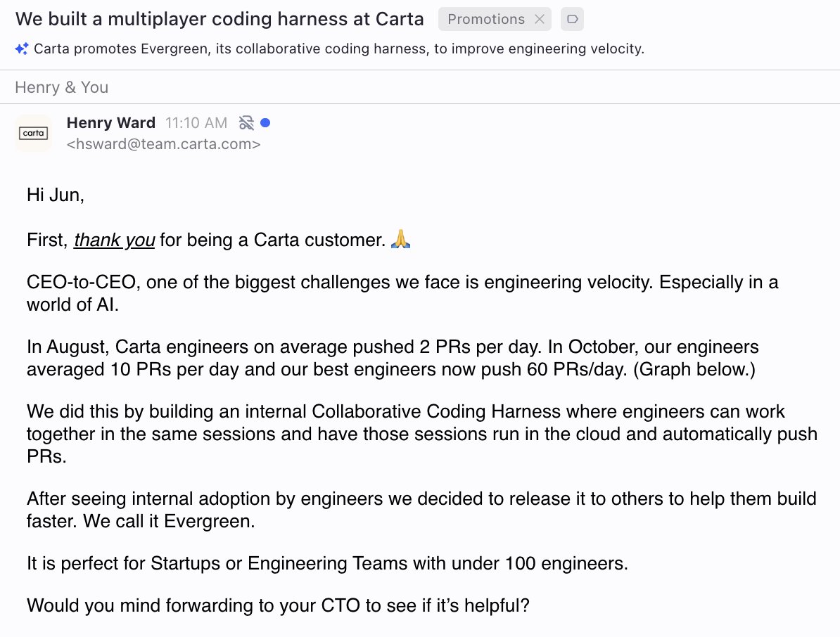840x637 pixels.
Task: Click the Carta sender avatar logo
Action: point(33,133)
